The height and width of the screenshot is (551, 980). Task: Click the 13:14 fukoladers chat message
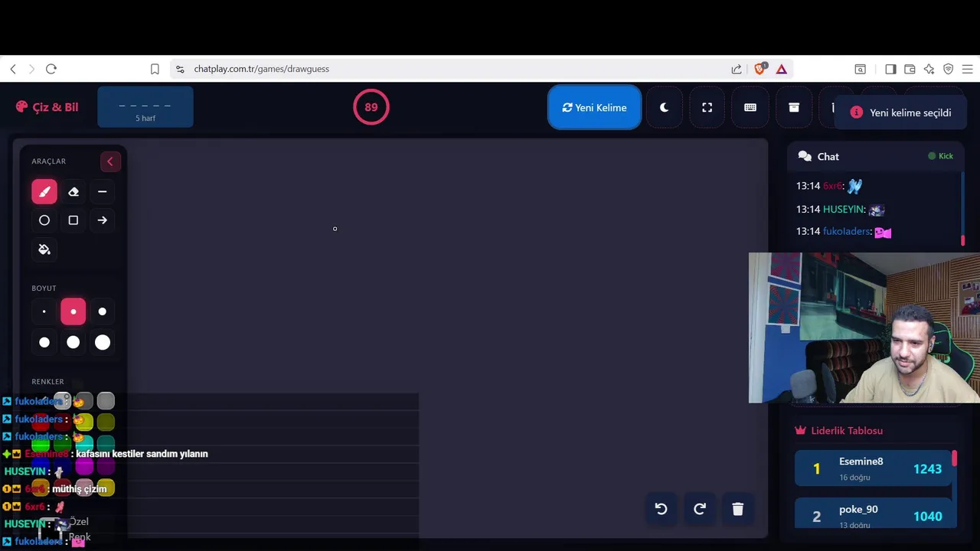coord(844,231)
